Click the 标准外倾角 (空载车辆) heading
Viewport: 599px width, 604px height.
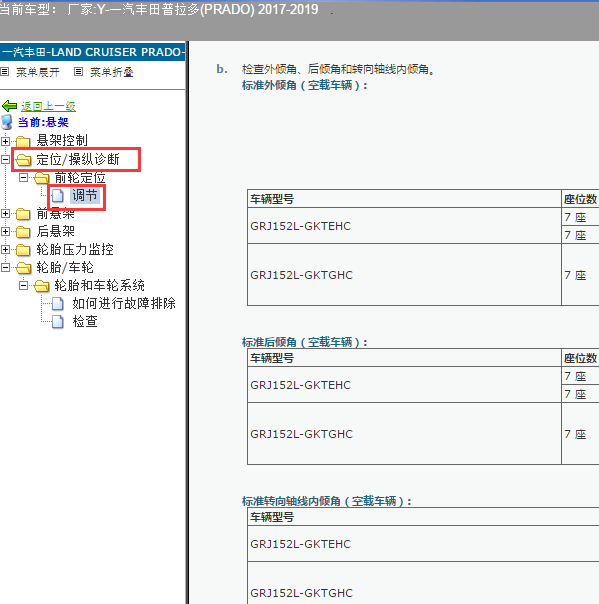[x=304, y=85]
